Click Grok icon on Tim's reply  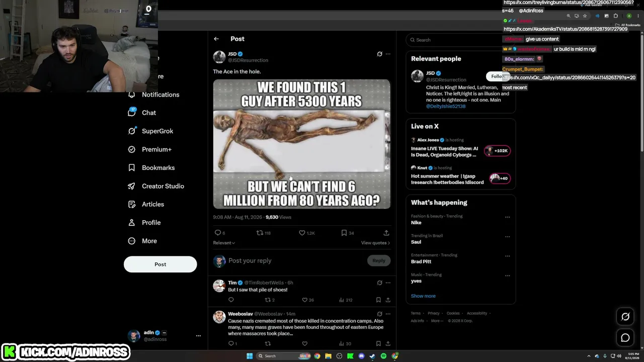[379, 283]
